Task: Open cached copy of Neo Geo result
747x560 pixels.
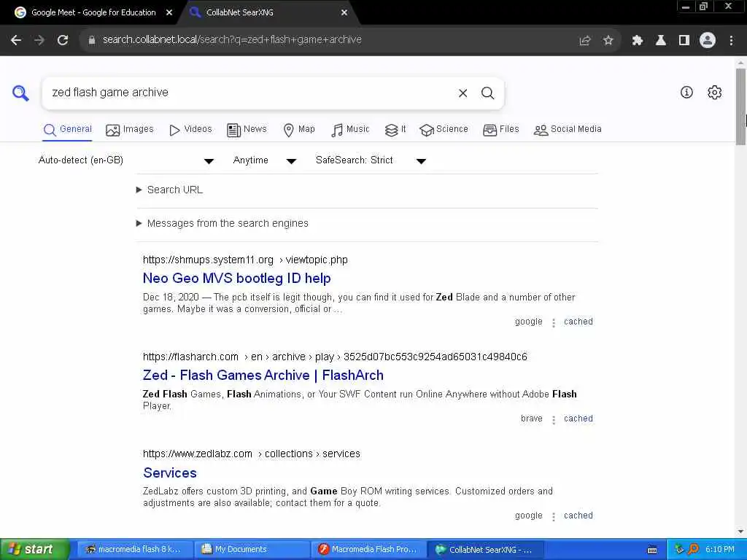Action: tap(578, 322)
